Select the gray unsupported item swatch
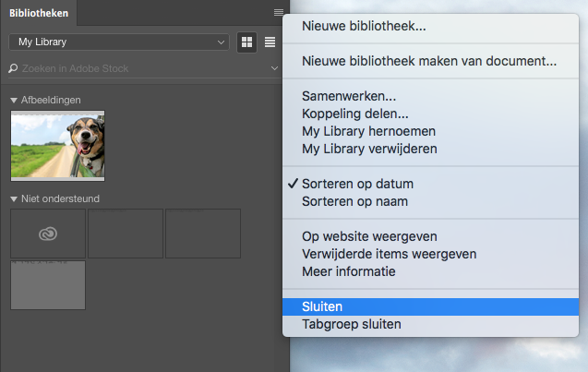Viewport: 588px width, 372px height. tap(48, 285)
